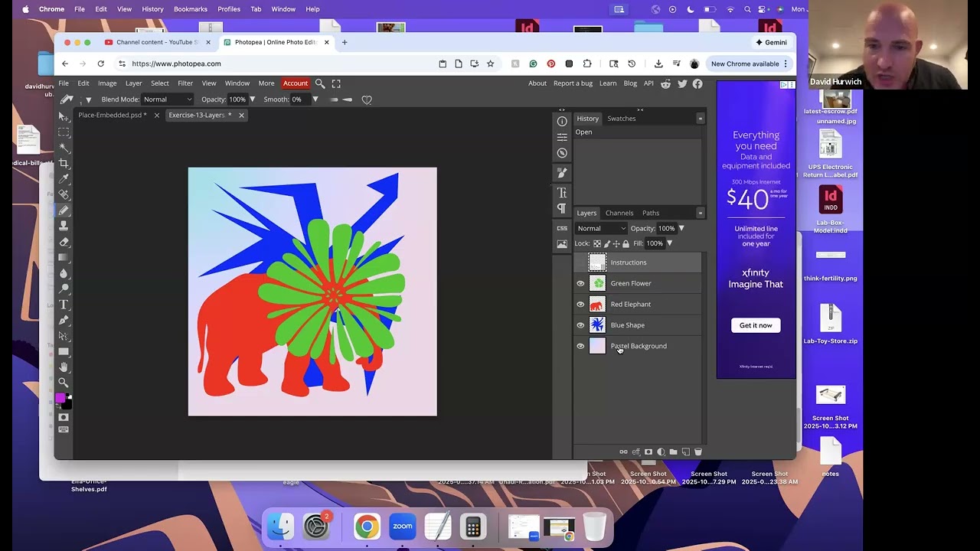Expand the Smooth value arrow
This screenshot has width=980, height=551.
coord(315,99)
